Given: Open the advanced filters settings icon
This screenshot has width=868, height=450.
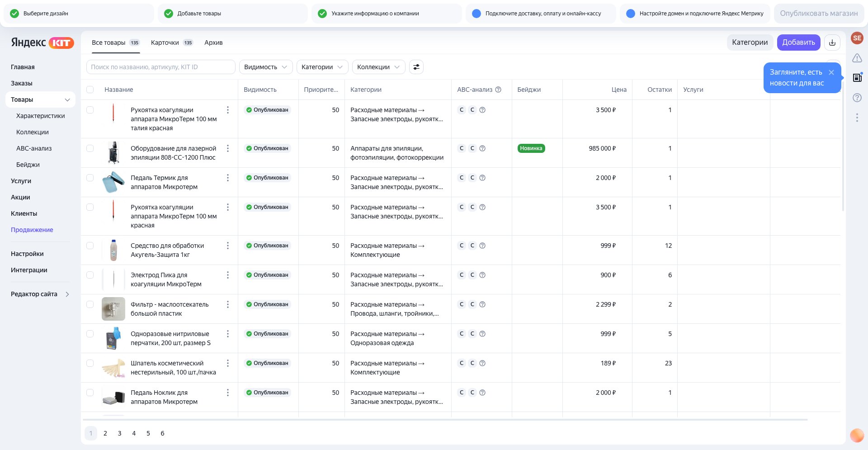Looking at the screenshot, I should 416,67.
